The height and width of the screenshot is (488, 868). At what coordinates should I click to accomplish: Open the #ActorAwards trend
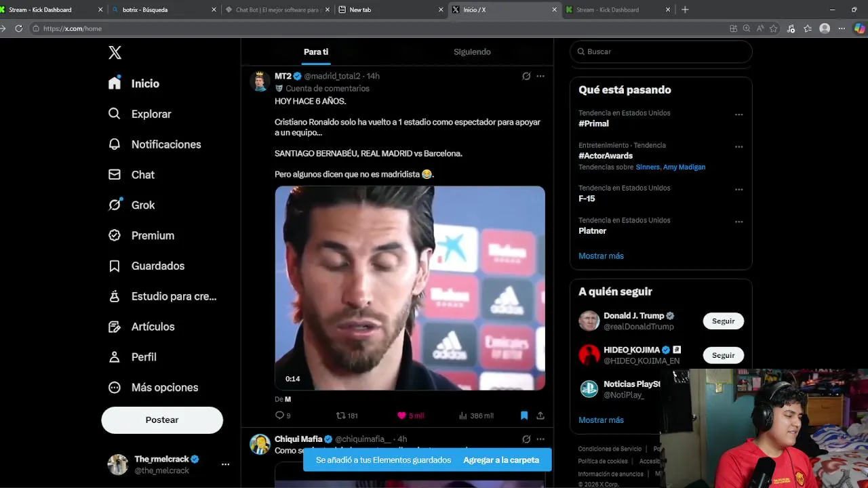606,156
